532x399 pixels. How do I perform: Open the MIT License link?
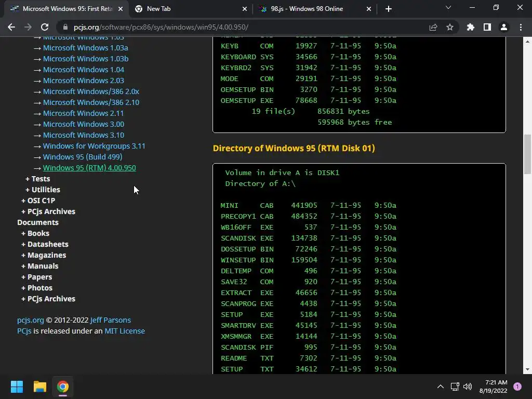pyautogui.click(x=125, y=331)
